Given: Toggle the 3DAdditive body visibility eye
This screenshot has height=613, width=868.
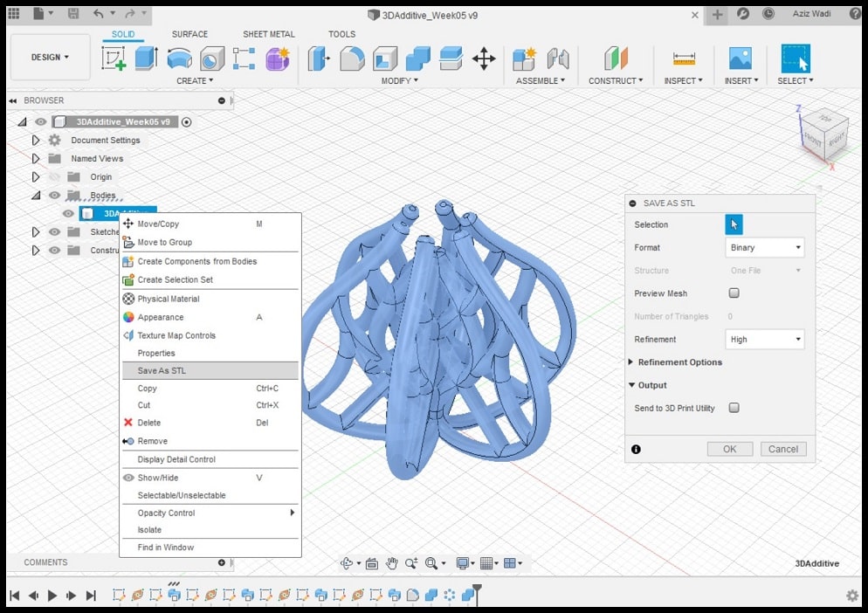Looking at the screenshot, I should pos(68,213).
